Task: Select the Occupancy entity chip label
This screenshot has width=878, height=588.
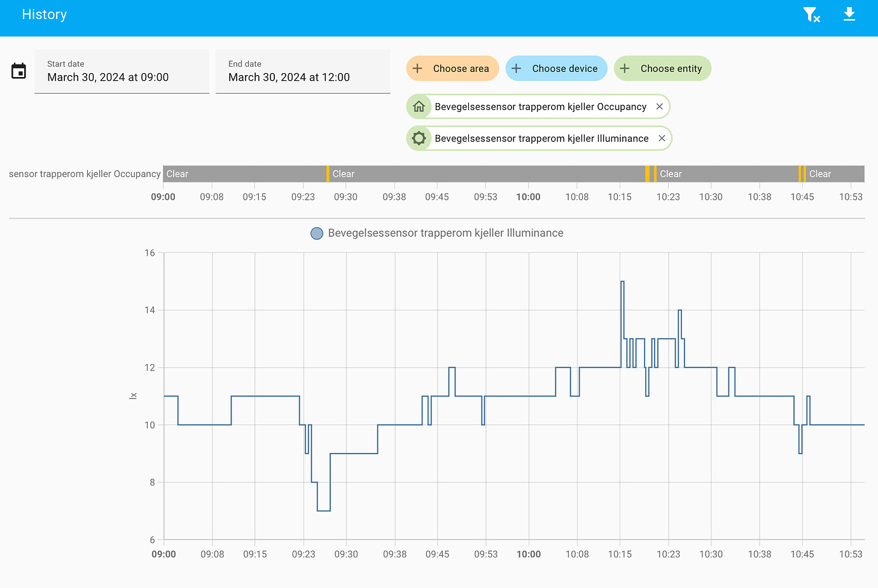Action: point(540,106)
